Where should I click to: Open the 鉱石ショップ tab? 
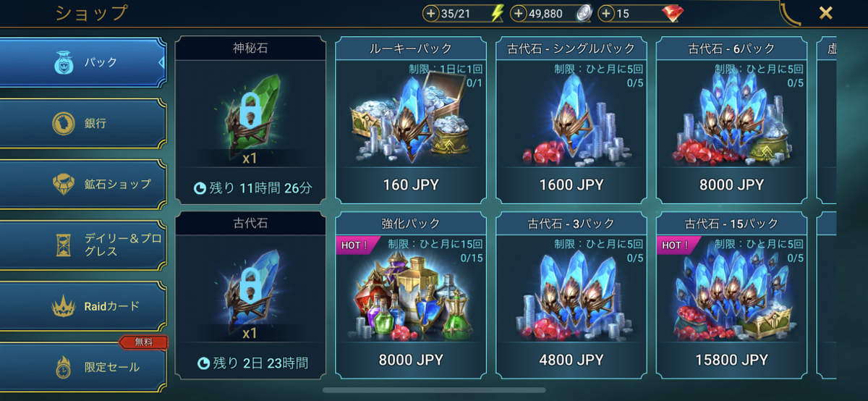pos(83,184)
